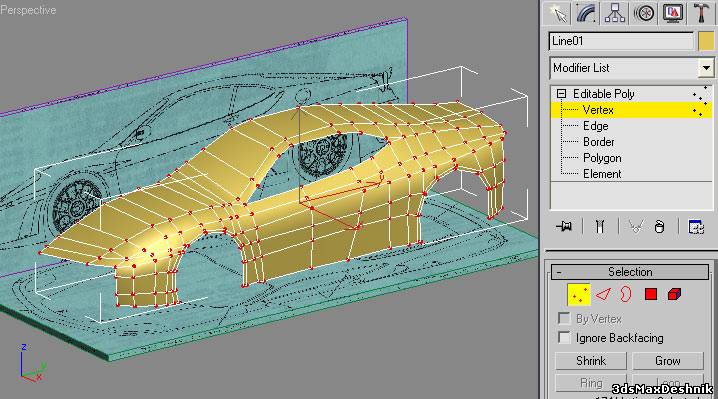Click the Grow button
Viewport: 718px width, 399px height.
click(668, 361)
